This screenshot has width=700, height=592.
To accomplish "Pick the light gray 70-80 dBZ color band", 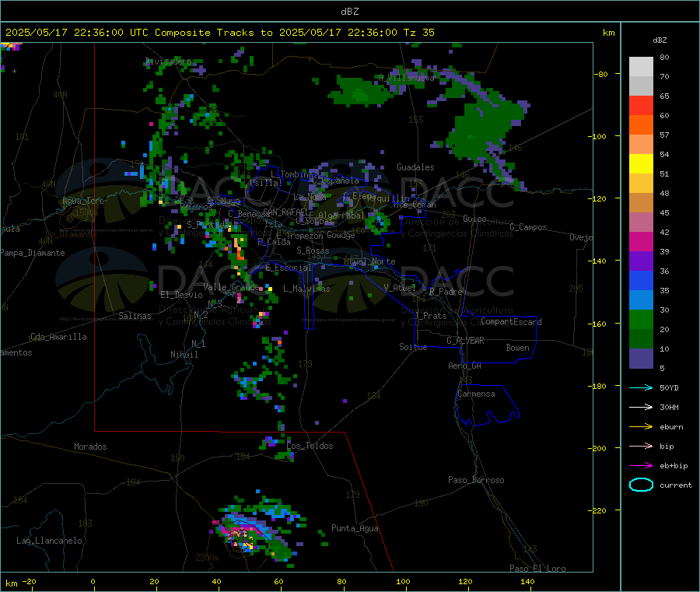I will (641, 67).
